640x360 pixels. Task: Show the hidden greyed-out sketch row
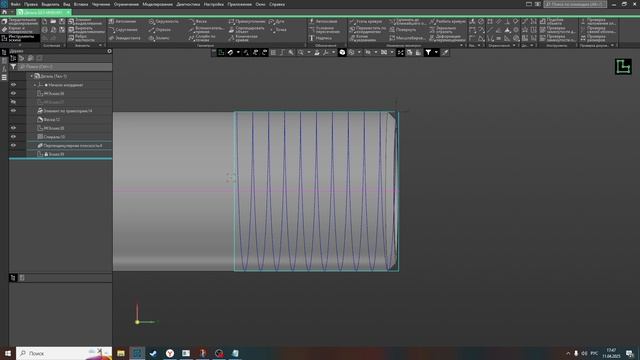point(13,102)
